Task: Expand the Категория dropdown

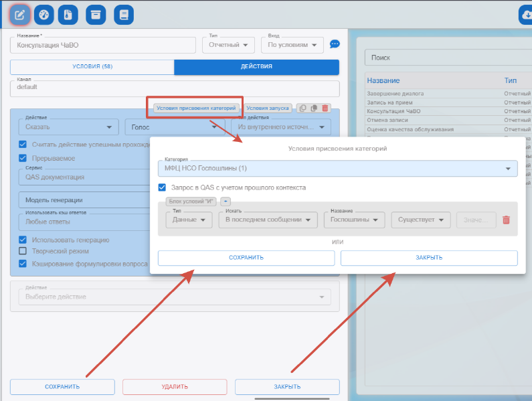Action: 337,168
